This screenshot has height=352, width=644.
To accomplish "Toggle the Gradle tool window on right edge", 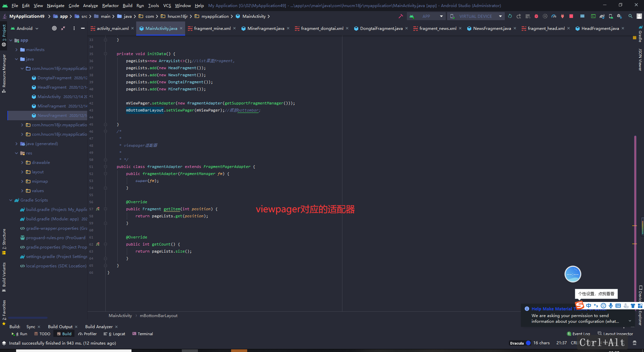I will (640, 34).
